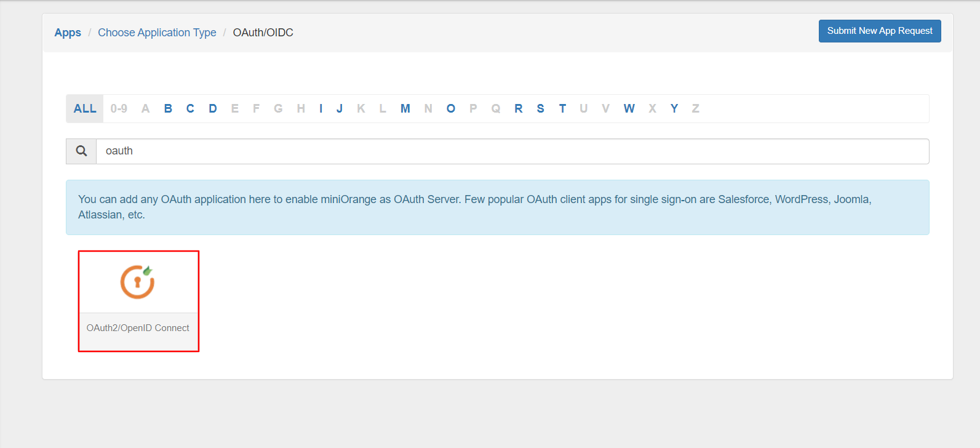Filter apps by letter Q

click(x=496, y=109)
